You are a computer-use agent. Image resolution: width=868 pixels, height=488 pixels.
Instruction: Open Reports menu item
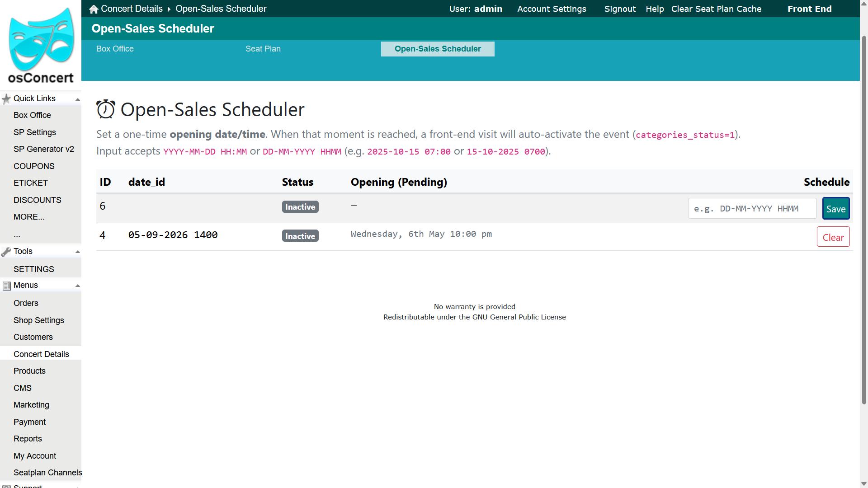click(28, 439)
